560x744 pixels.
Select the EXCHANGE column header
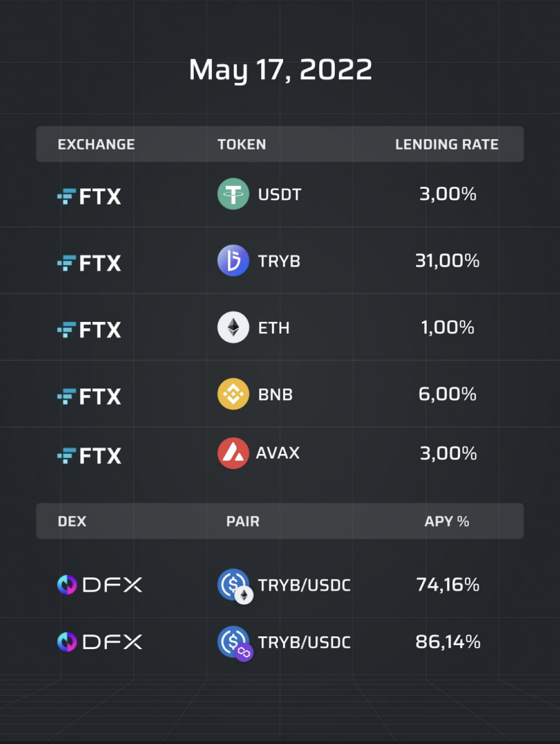[96, 144]
